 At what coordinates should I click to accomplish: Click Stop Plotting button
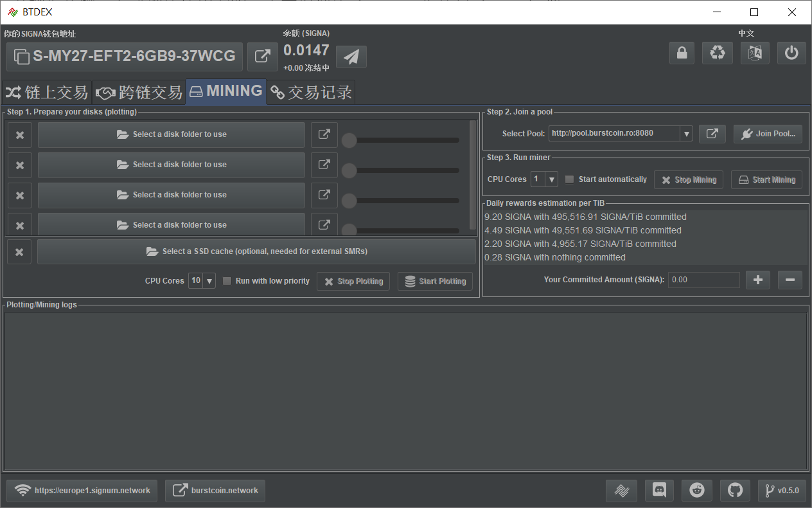[x=353, y=281]
